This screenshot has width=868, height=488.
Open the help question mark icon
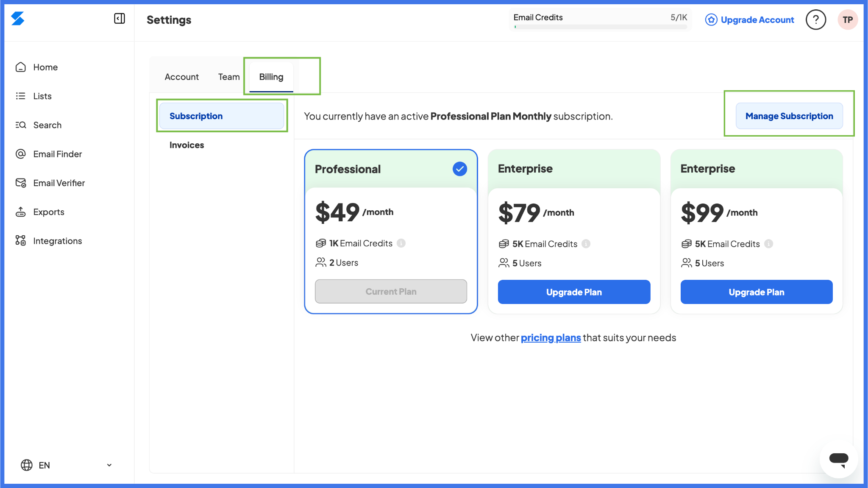pyautogui.click(x=816, y=20)
